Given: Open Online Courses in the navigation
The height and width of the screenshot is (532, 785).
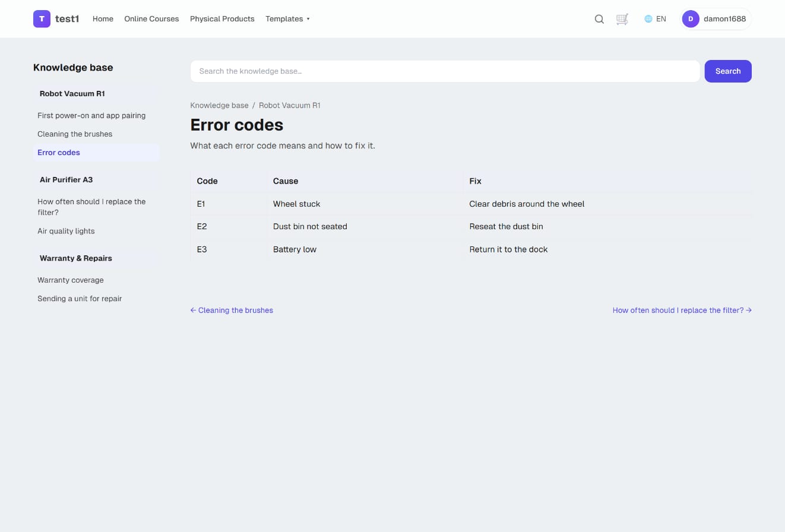Looking at the screenshot, I should [x=151, y=19].
